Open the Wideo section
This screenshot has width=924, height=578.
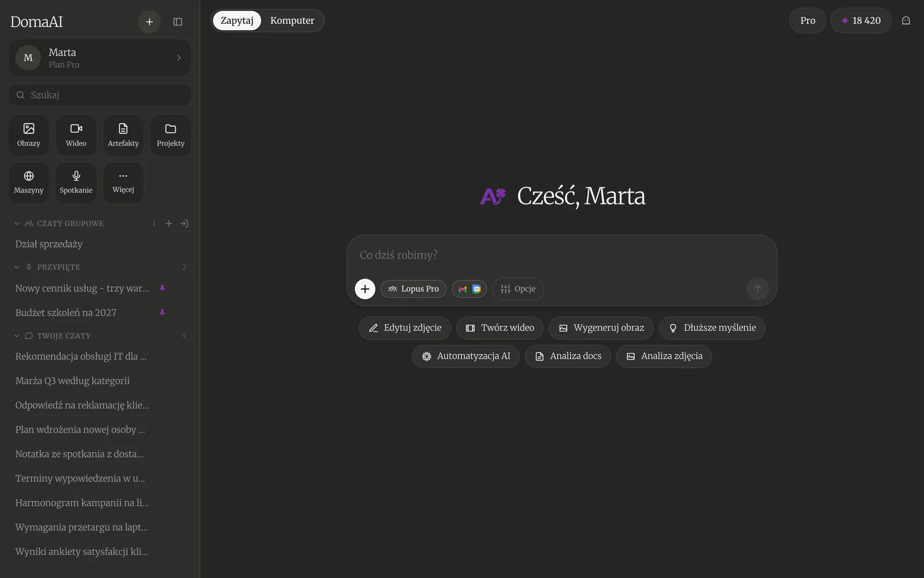(x=76, y=135)
